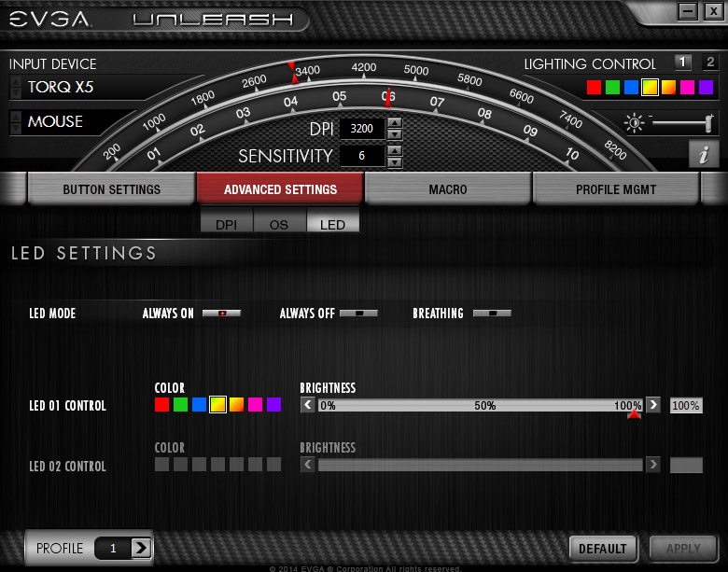Open the Profile Mgmt tab

click(616, 189)
